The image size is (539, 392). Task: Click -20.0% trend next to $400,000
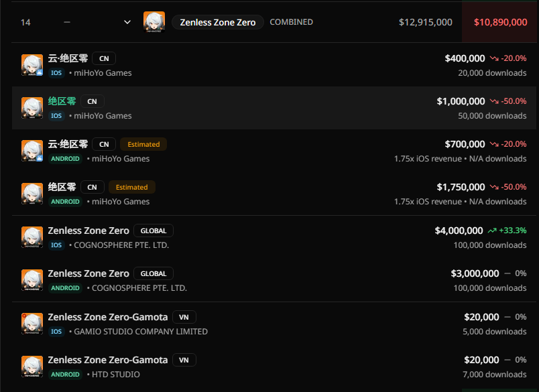click(x=508, y=58)
